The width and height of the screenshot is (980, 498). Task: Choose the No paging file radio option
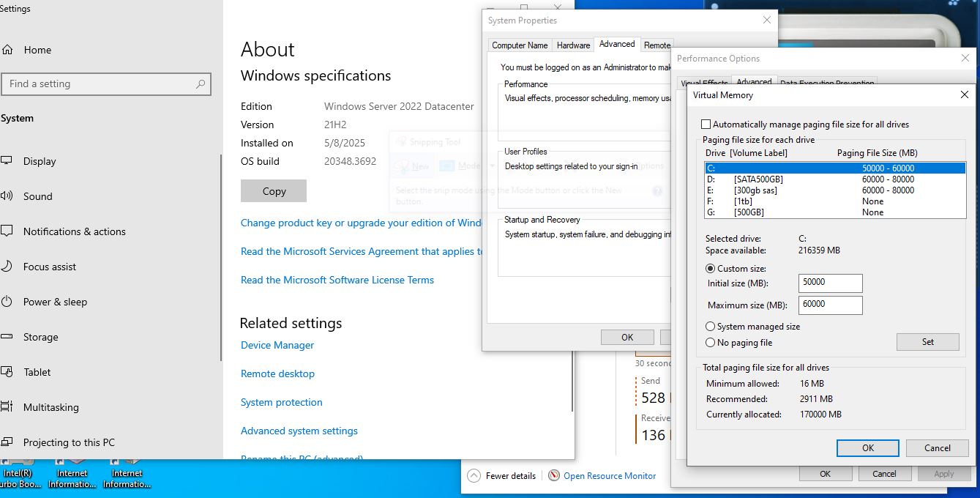point(711,343)
